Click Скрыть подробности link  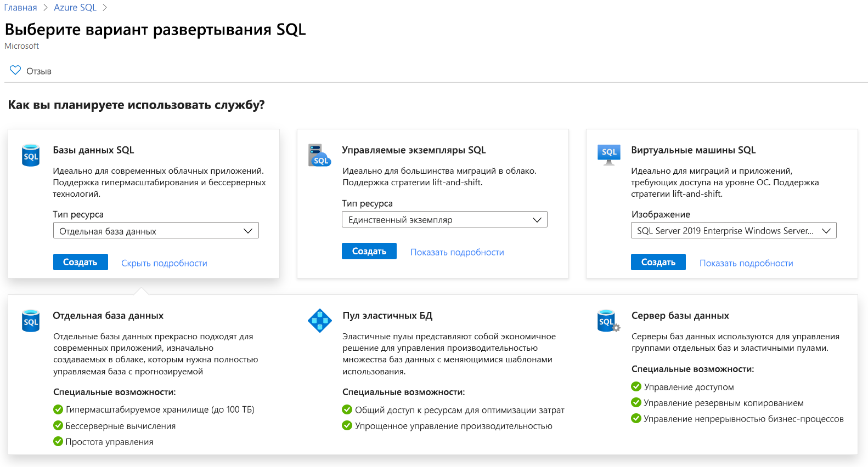pyautogui.click(x=164, y=263)
